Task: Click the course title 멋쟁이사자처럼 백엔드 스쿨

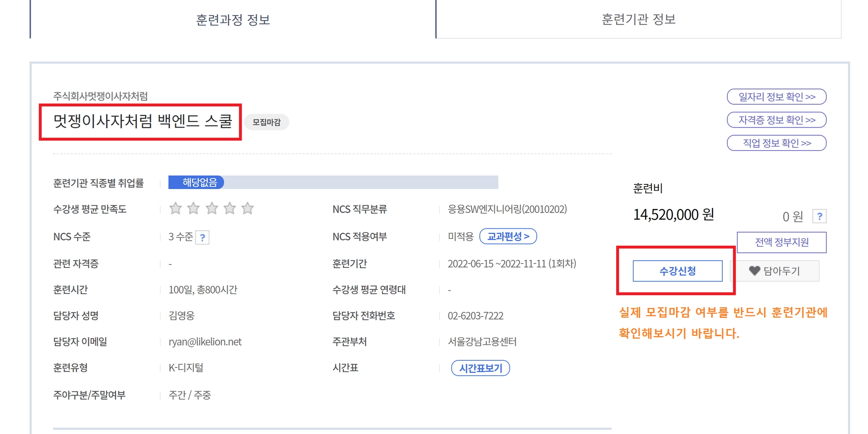Action: [142, 121]
